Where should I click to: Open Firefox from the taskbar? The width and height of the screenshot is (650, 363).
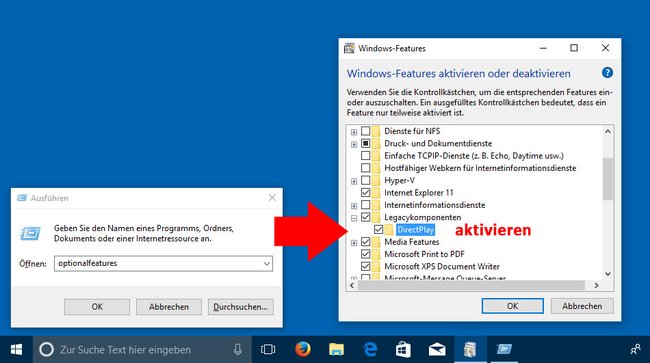303,349
